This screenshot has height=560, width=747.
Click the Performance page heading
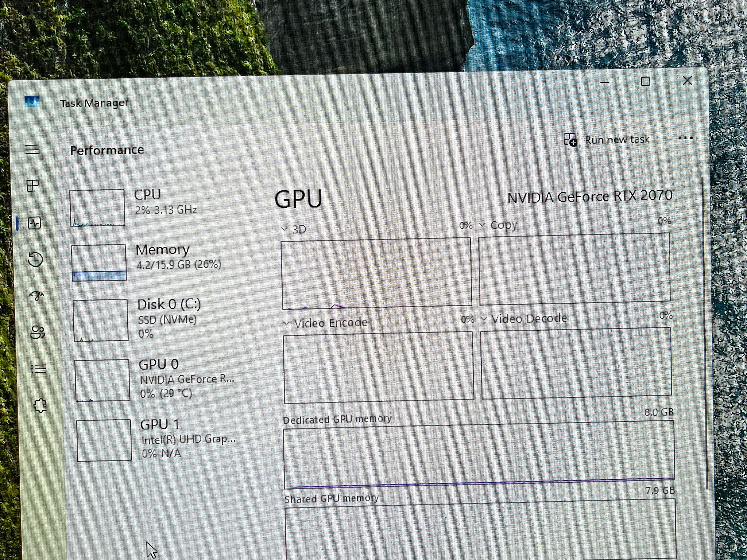click(x=107, y=150)
